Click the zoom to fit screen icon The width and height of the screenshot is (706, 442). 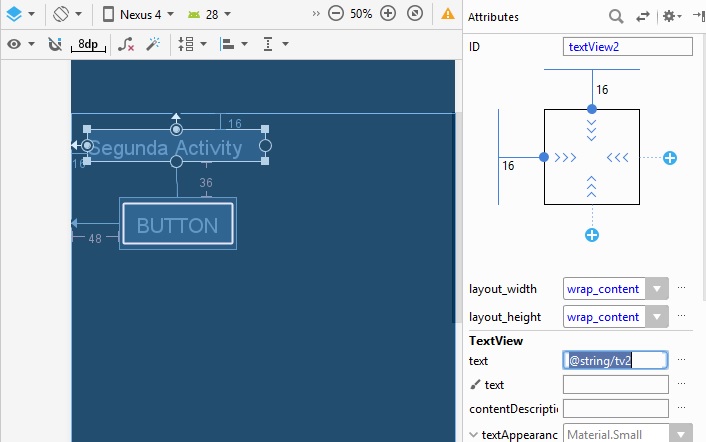tap(415, 15)
